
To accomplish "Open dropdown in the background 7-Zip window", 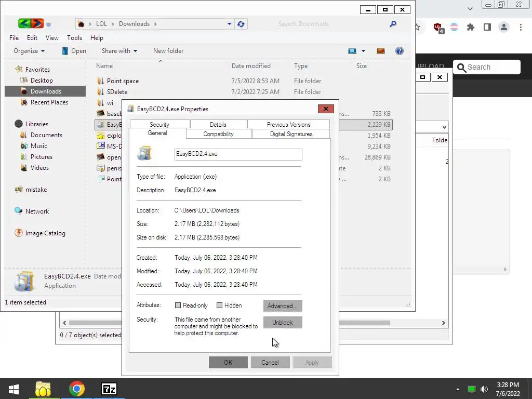I will (445, 127).
